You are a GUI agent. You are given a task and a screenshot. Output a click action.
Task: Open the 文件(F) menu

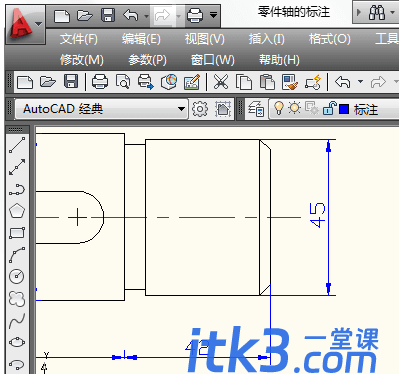coord(79,39)
